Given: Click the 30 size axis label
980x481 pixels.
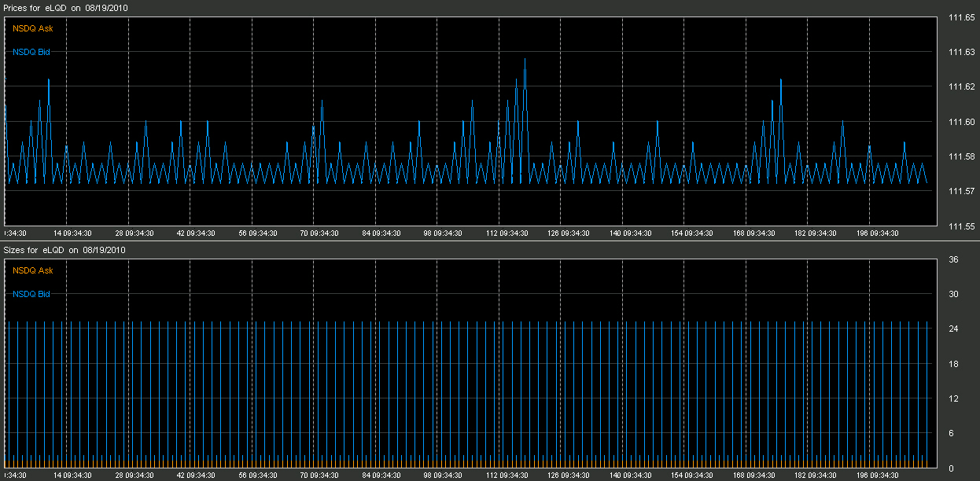Looking at the screenshot, I should (x=954, y=294).
